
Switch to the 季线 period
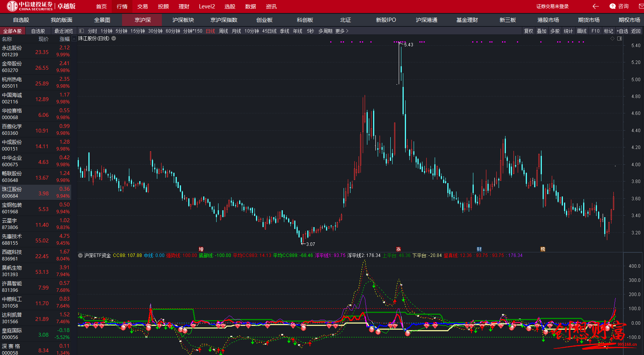pyautogui.click(x=285, y=31)
